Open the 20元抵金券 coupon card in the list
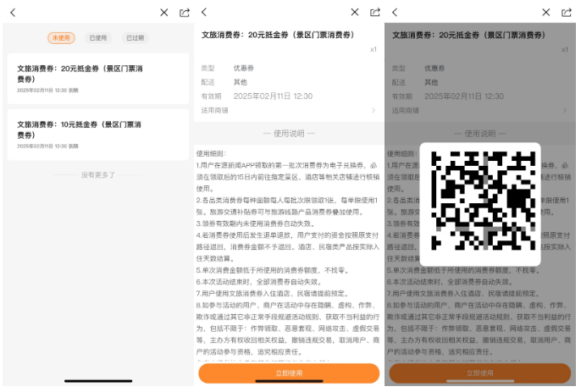Viewport: 581px width, 392px height. [x=98, y=79]
